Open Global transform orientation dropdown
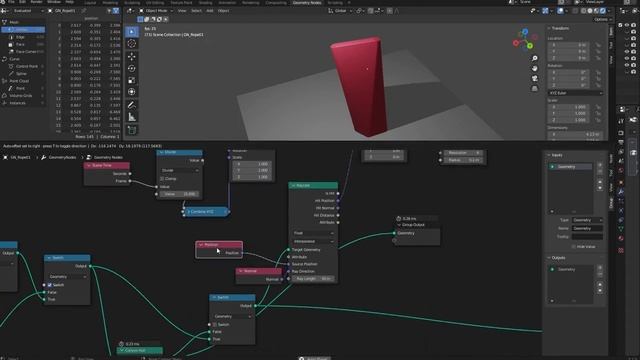 click(340, 11)
